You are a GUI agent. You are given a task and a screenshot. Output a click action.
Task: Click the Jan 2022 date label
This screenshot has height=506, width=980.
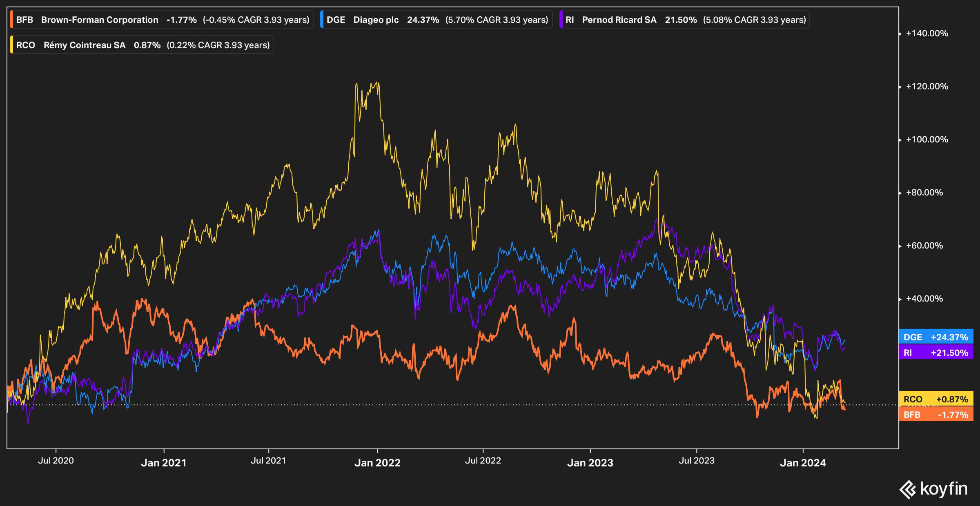(377, 463)
